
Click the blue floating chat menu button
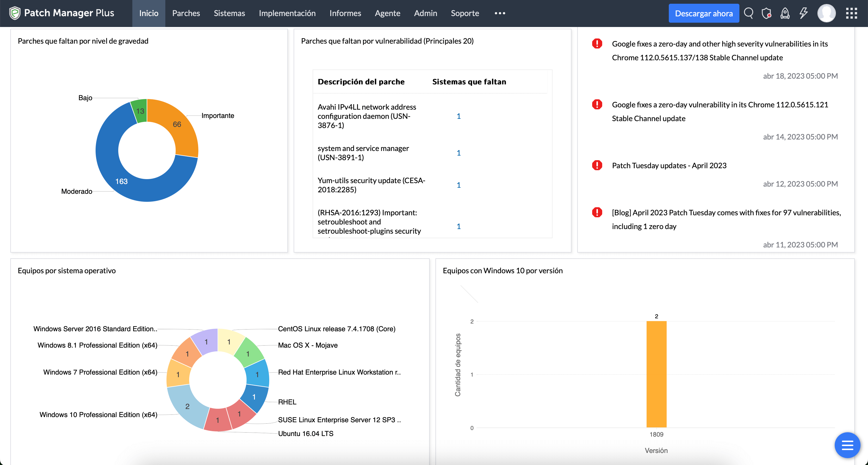point(847,445)
